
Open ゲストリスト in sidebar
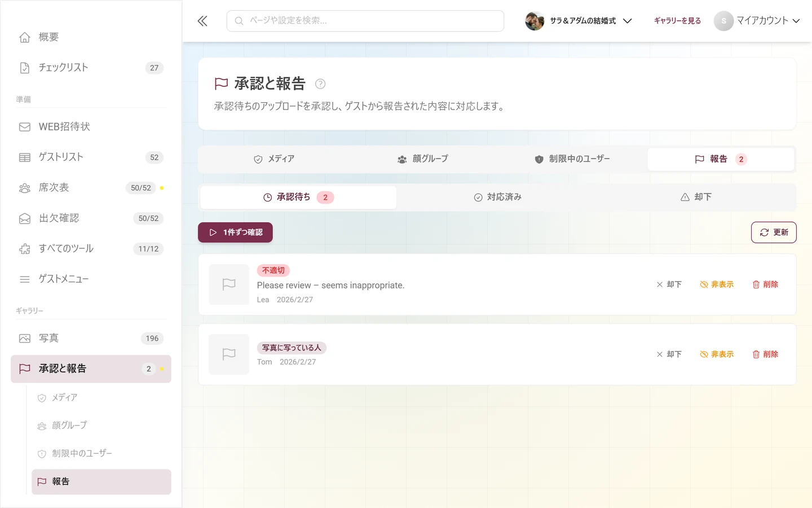[91, 157]
